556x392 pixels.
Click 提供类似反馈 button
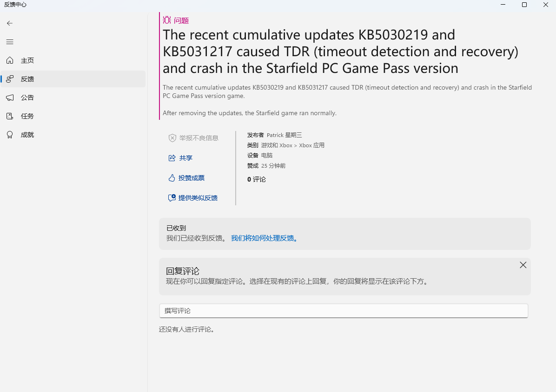[x=193, y=197]
